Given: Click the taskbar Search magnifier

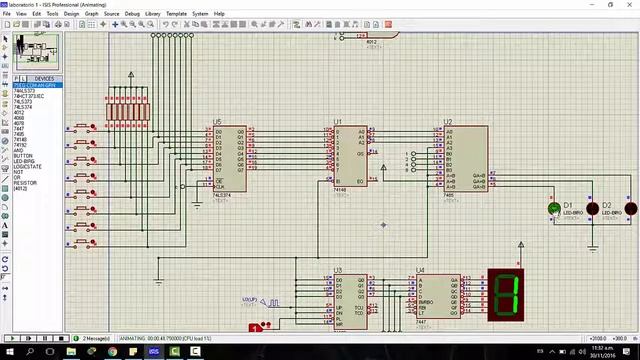Looking at the screenshot, I should pyautogui.click(x=30, y=351).
